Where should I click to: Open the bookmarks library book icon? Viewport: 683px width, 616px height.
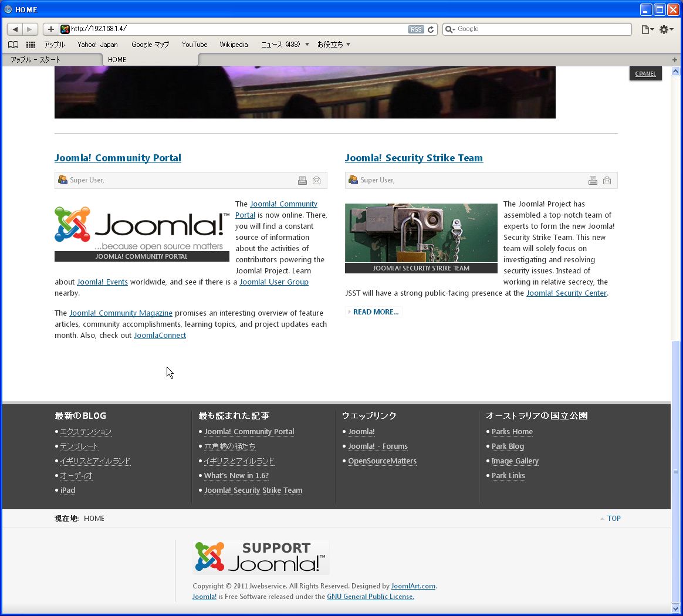[13, 45]
